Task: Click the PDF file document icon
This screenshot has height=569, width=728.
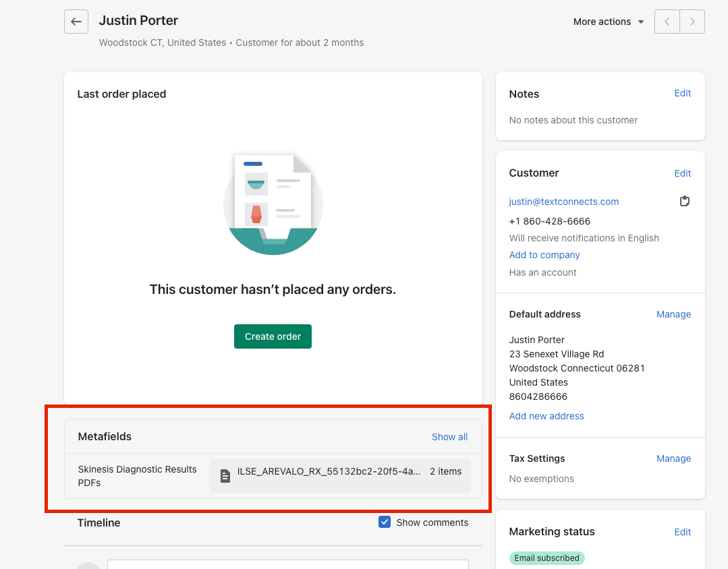Action: tap(225, 476)
